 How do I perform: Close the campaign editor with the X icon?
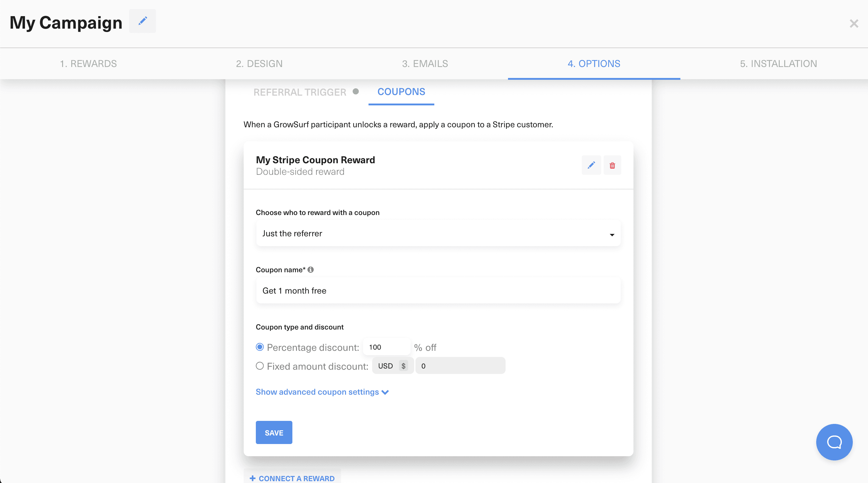(854, 23)
